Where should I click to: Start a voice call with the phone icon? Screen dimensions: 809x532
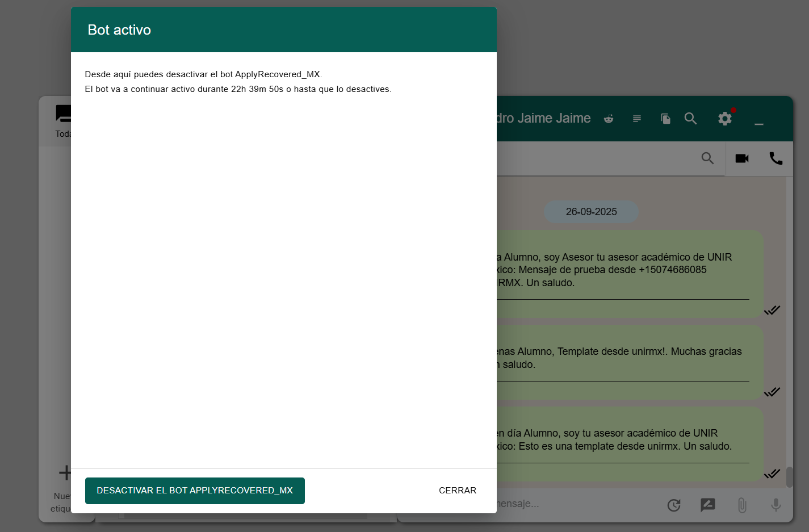pyautogui.click(x=776, y=158)
